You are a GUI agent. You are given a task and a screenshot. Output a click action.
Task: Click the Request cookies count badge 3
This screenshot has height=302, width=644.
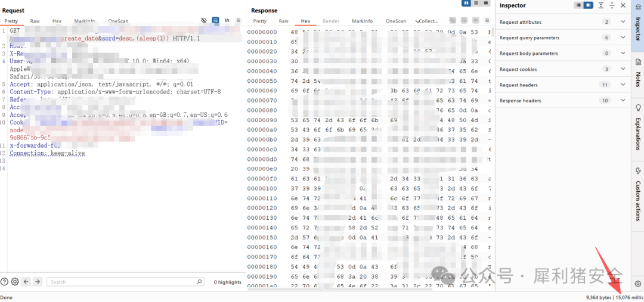pos(606,69)
